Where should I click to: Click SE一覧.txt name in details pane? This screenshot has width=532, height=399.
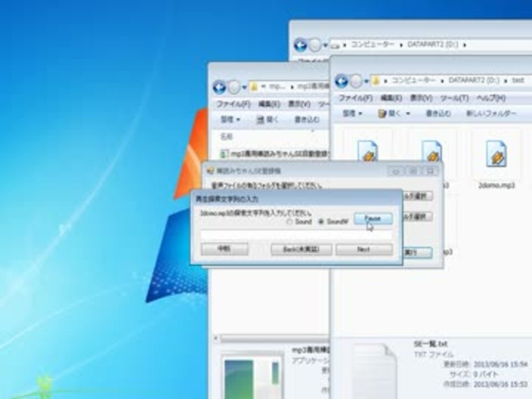pyautogui.click(x=431, y=344)
